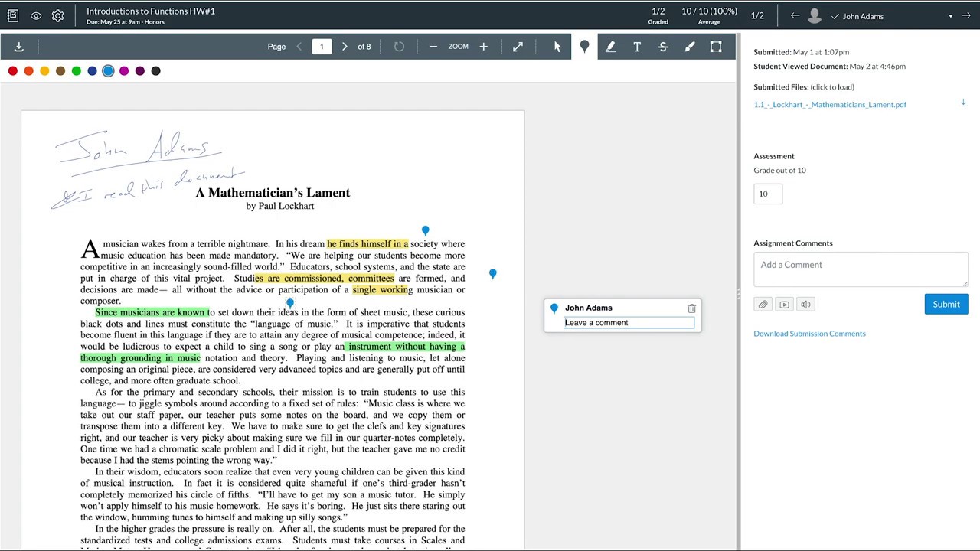This screenshot has height=551, width=980.
Task: Select the free draw brush tool
Action: [x=690, y=47]
